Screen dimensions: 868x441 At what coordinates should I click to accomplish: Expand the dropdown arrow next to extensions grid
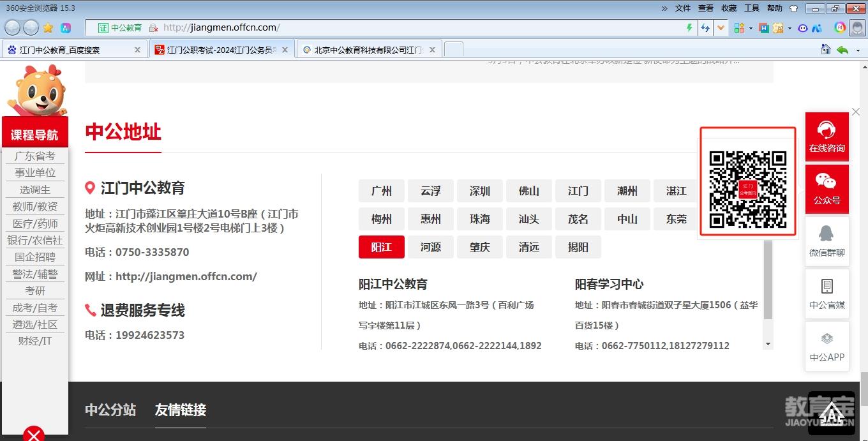751,28
